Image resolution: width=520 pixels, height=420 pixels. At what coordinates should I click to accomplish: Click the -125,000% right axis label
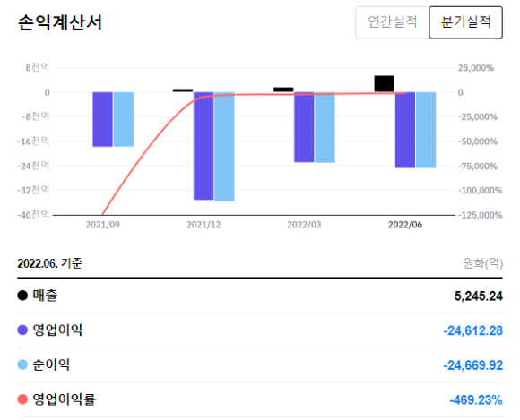(480, 215)
